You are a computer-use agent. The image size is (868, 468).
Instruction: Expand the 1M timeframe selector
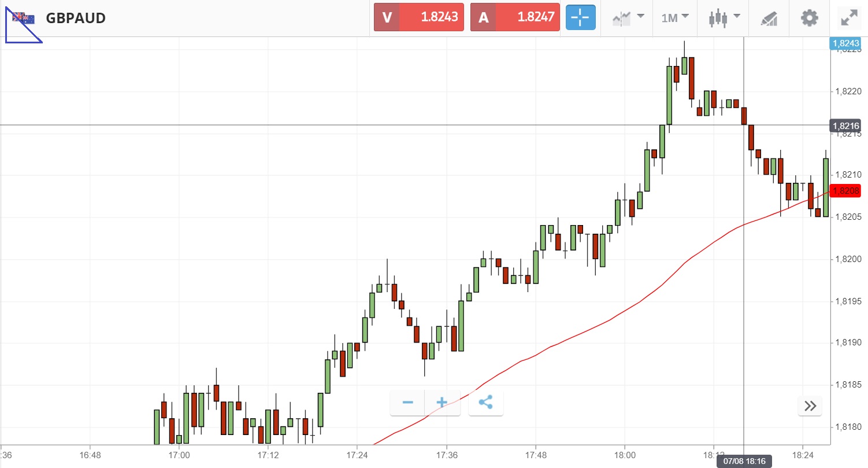(x=675, y=18)
